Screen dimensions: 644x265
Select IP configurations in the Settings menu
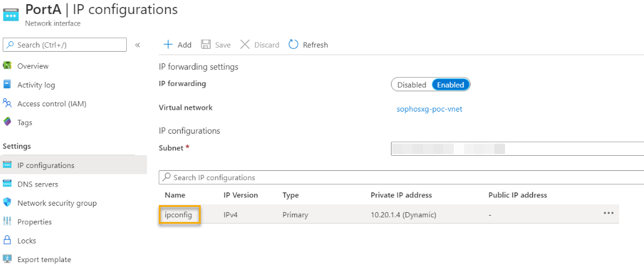pos(46,165)
